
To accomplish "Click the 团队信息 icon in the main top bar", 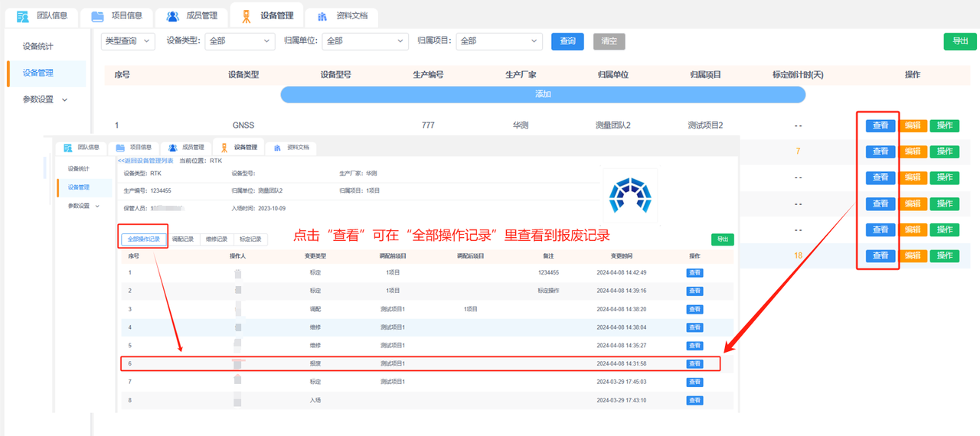I will pos(23,16).
